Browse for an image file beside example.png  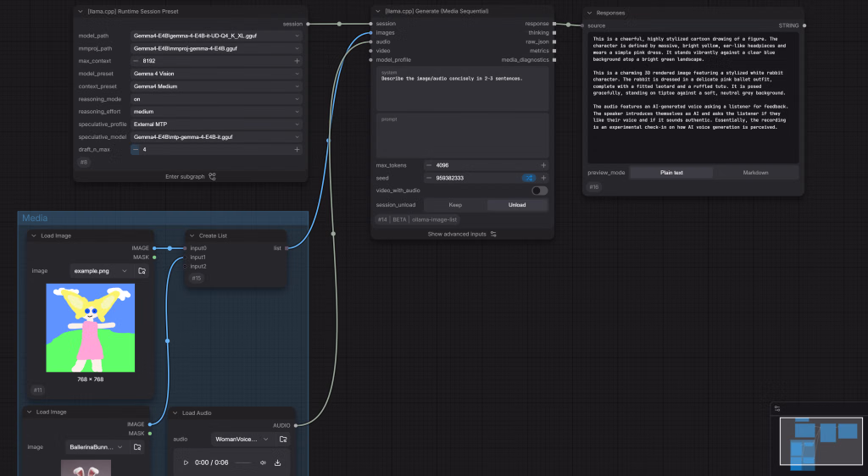pyautogui.click(x=142, y=271)
